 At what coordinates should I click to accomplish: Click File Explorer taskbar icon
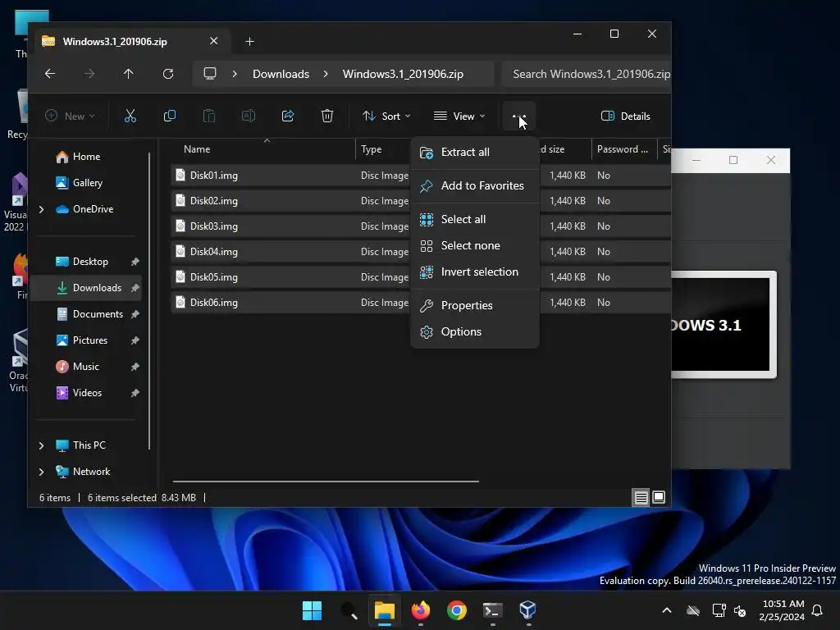point(384,610)
